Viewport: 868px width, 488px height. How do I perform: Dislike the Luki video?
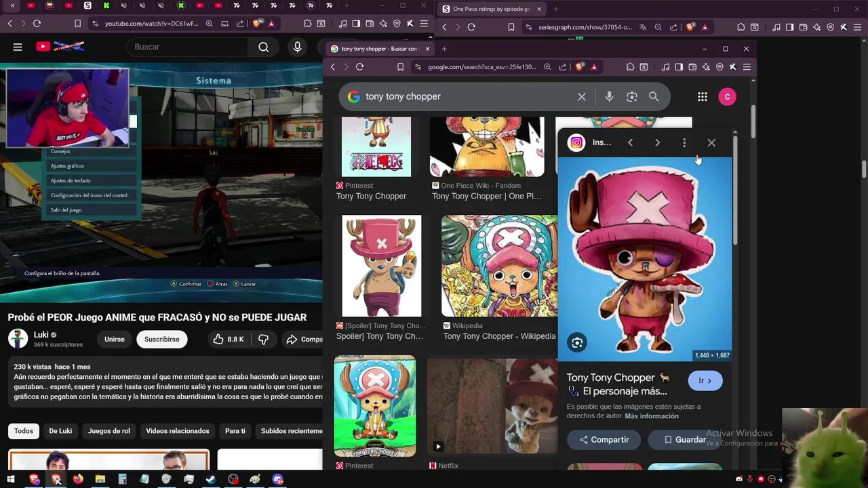click(x=263, y=339)
